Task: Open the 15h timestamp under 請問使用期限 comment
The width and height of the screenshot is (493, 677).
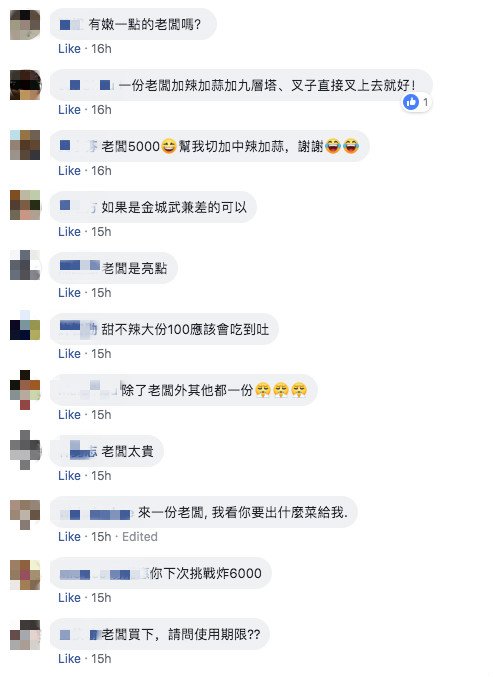Action: click(x=101, y=658)
